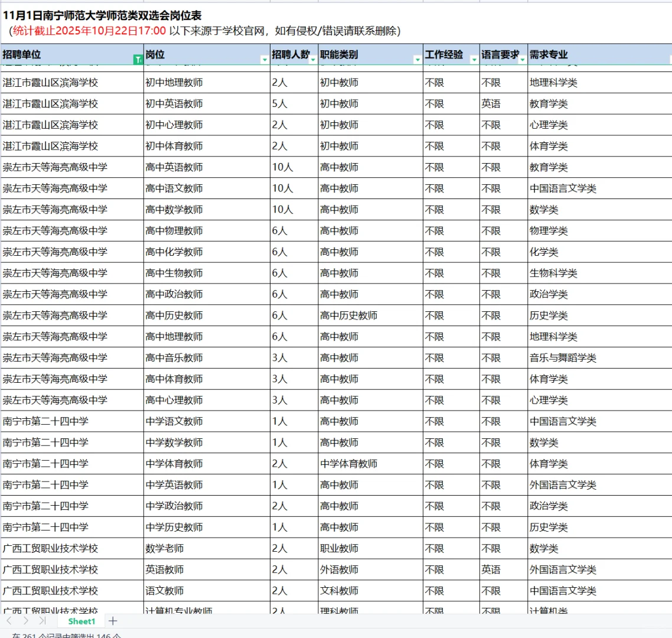This screenshot has height=638, width=672.
Task: Select 中学体育教师 in the 职能类别 column
Action: coord(370,464)
